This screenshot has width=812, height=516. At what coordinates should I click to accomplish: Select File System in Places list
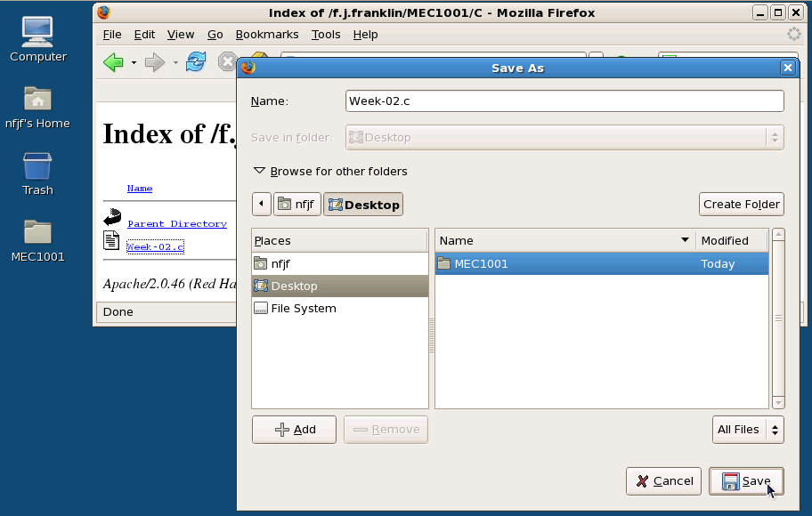[304, 309]
